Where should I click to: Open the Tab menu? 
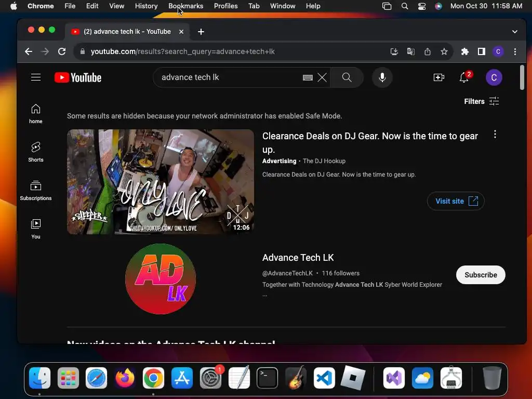[254, 6]
